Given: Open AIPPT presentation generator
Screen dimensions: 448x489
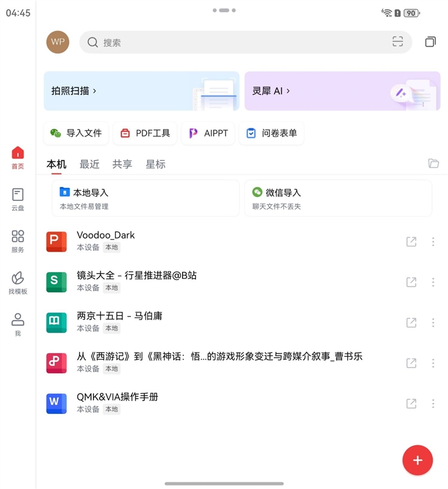Looking at the screenshot, I should pyautogui.click(x=208, y=133).
